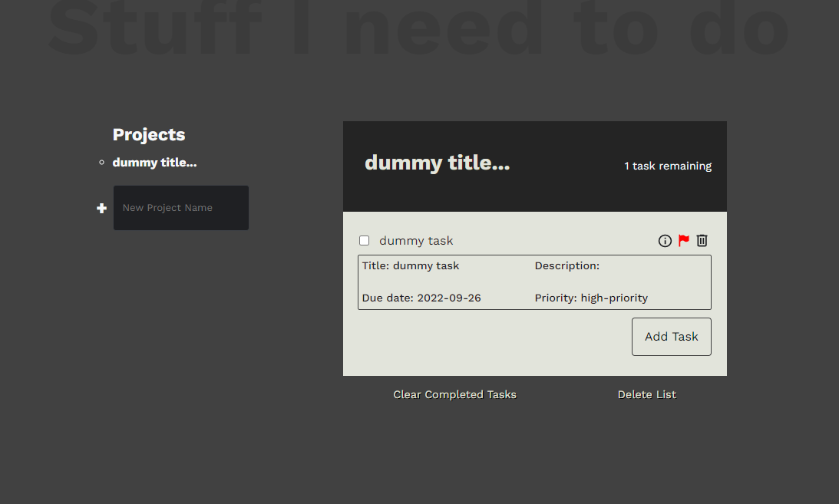
Task: Click Delete List
Action: tap(647, 394)
